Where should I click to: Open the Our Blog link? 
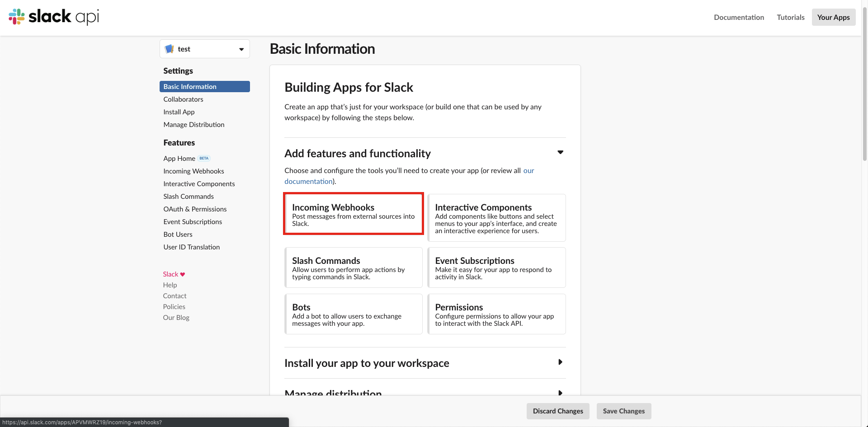176,317
